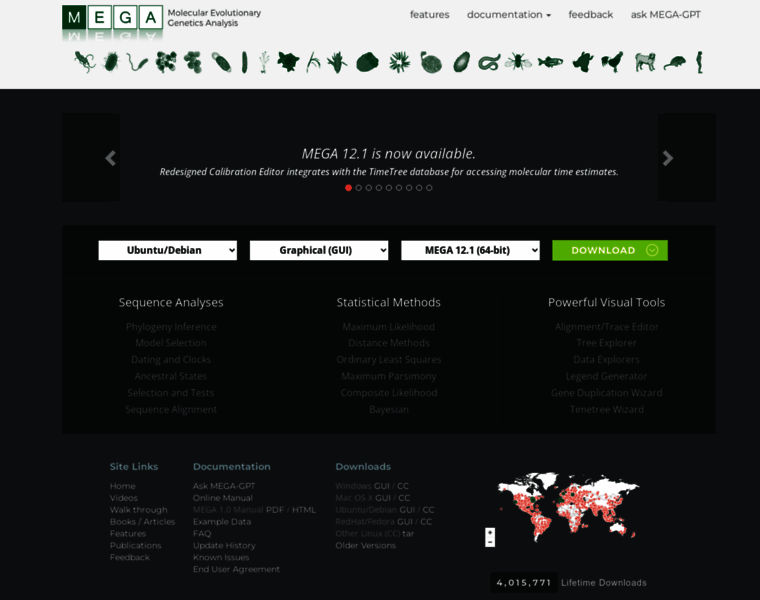Open Known Issues footer link

(x=221, y=557)
